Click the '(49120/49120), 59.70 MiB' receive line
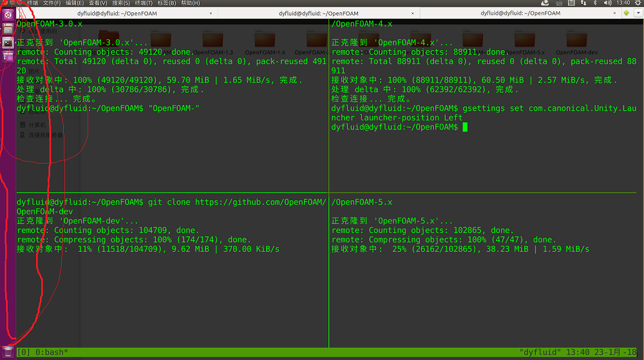This screenshot has height=360, width=644. (160, 80)
